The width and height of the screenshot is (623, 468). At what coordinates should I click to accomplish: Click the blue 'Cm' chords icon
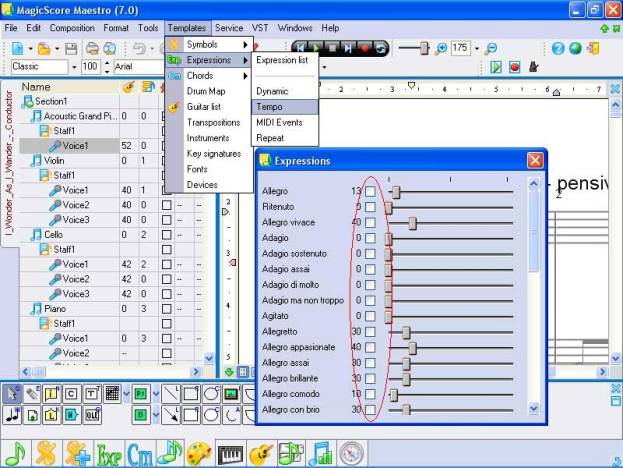pyautogui.click(x=139, y=454)
